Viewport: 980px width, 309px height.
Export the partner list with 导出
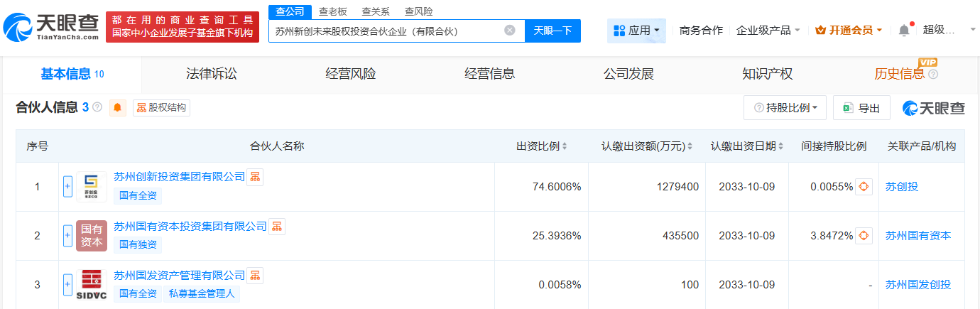[861, 108]
